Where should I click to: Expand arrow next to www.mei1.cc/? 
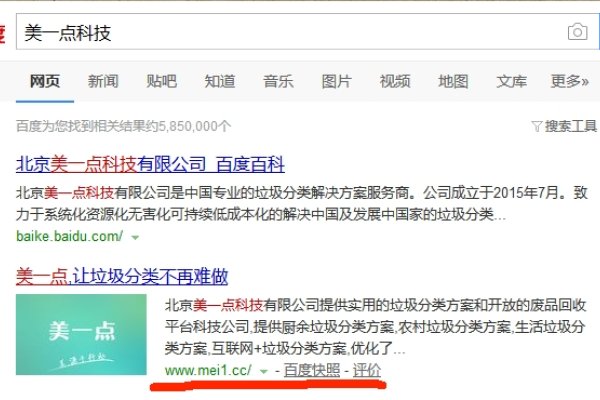pyautogui.click(x=263, y=371)
